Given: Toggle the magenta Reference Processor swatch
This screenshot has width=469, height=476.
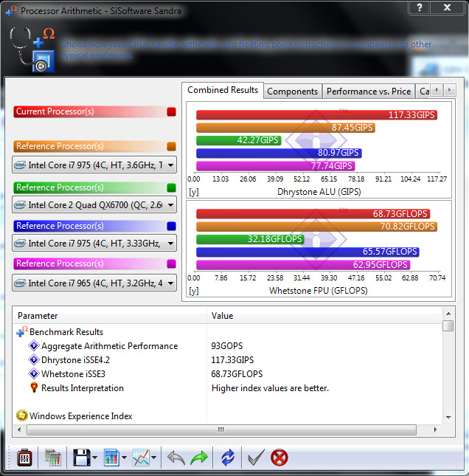Looking at the screenshot, I should pos(171,263).
